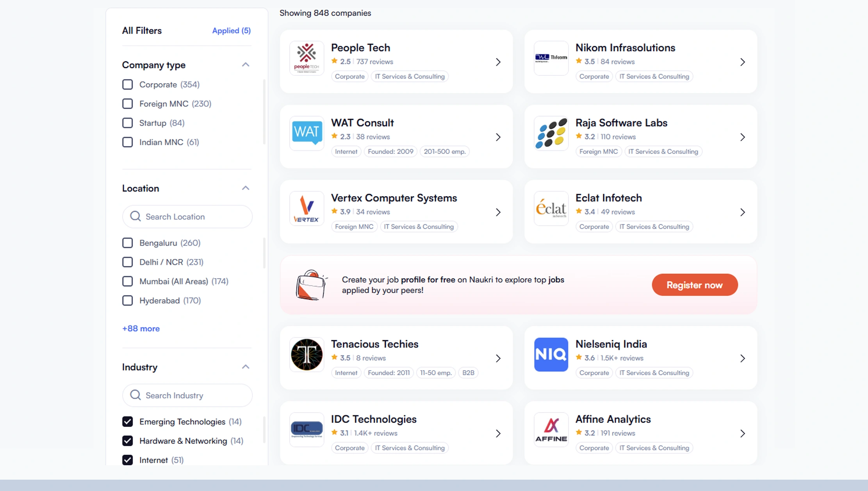Click the Tenacious Techies logo

[x=307, y=354]
